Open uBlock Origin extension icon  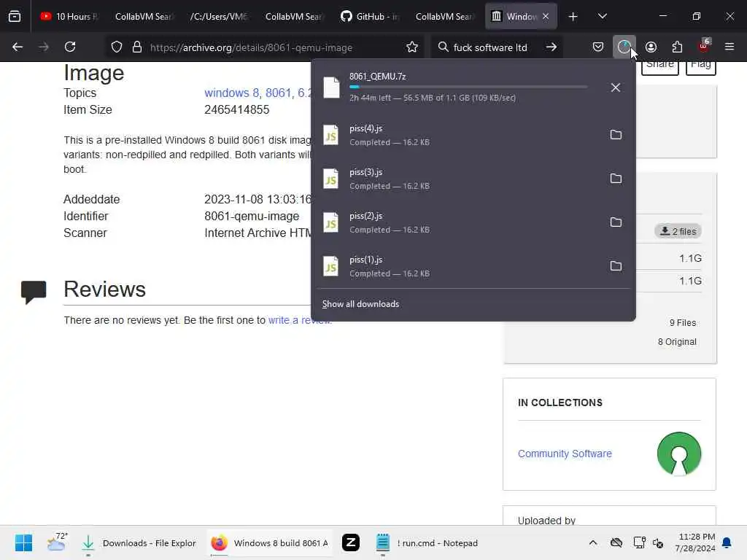pos(704,46)
